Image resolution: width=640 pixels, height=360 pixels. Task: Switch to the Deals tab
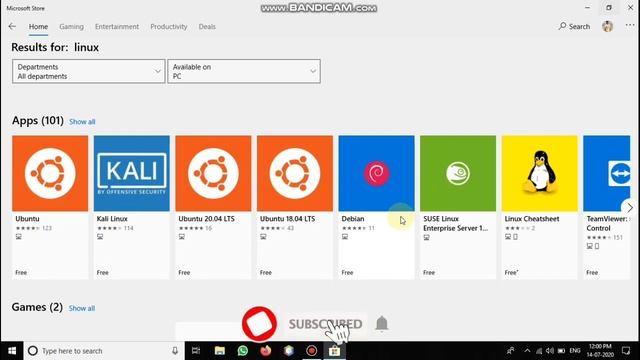(x=207, y=27)
